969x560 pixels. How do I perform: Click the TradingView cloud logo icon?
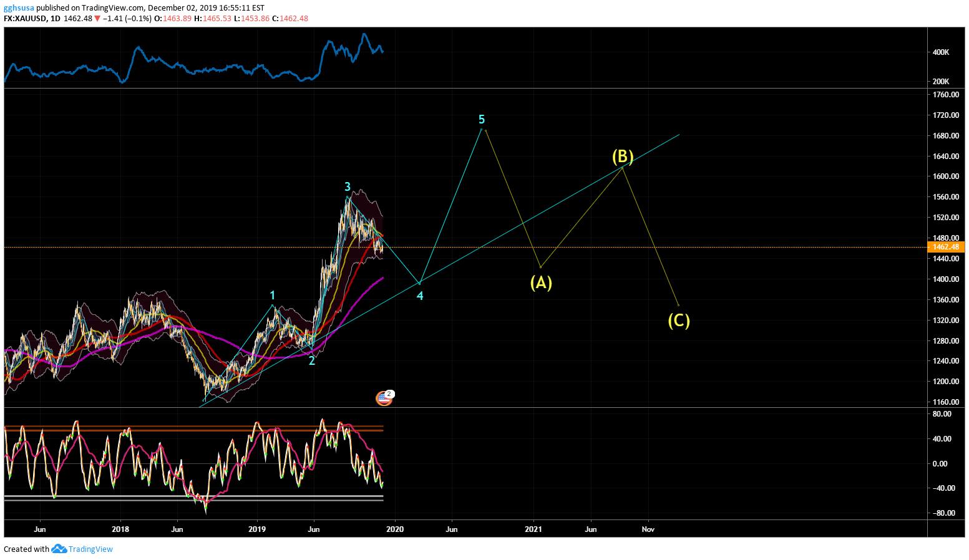(59, 549)
